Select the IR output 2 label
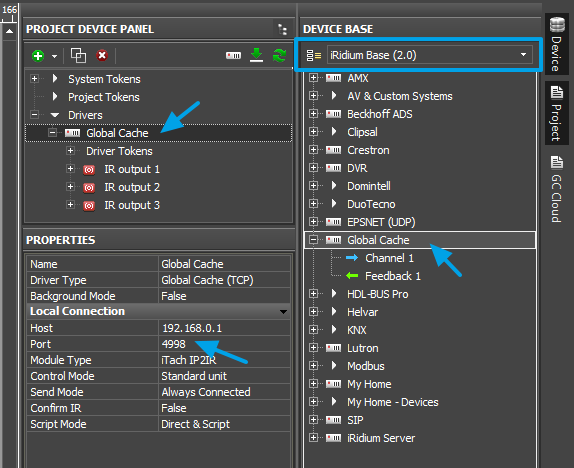Viewport: 574px width, 468px height. click(132, 187)
